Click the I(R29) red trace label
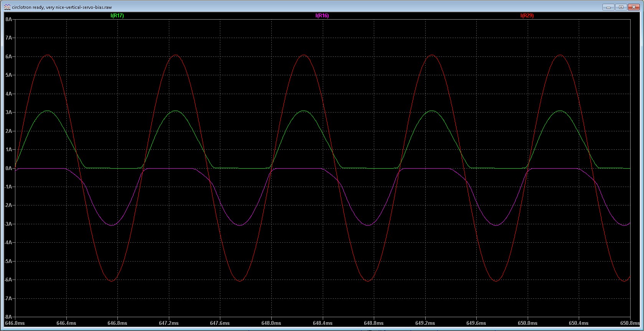 [x=527, y=16]
